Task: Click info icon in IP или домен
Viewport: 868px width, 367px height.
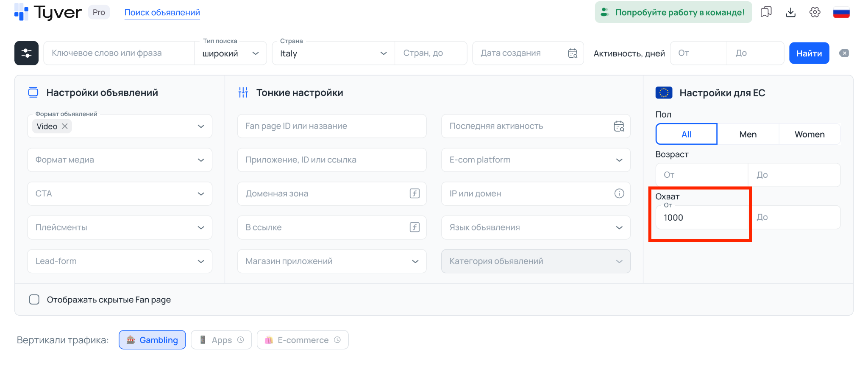Action: (x=619, y=193)
